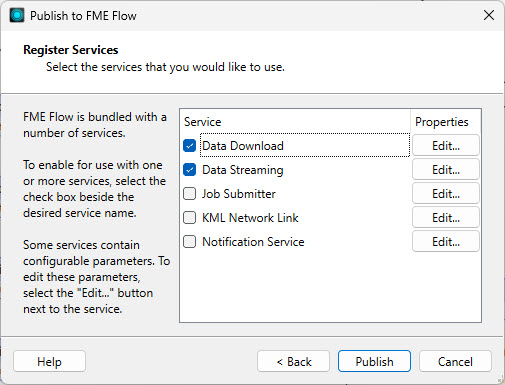Uncheck the Data Streaming service checkbox
Viewport: 505px width, 385px height.
(x=189, y=170)
